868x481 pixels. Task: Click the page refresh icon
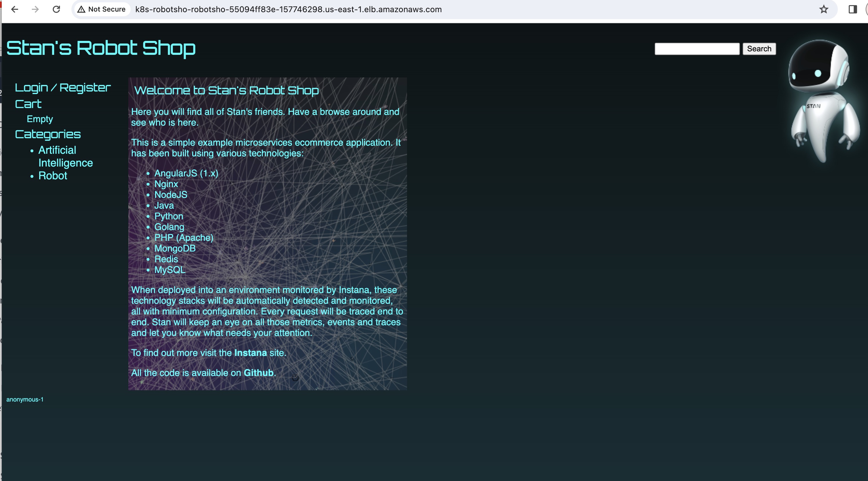tap(56, 10)
